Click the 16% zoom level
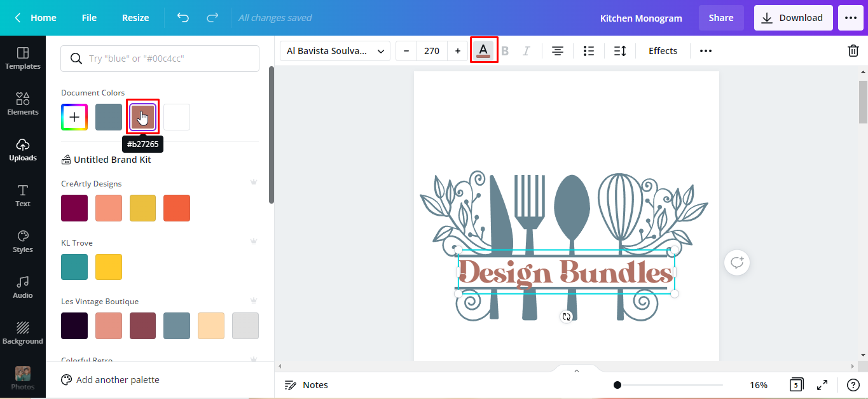 coord(759,385)
